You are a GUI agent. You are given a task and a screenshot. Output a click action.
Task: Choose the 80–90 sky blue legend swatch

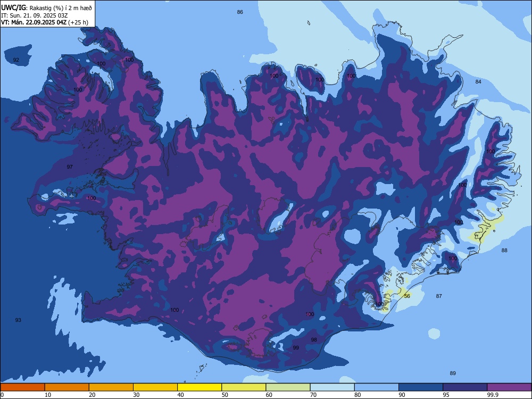[x=377, y=387]
